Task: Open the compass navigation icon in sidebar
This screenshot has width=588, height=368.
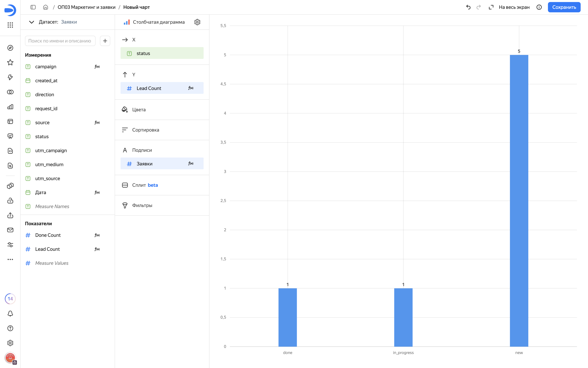Action: (10, 48)
